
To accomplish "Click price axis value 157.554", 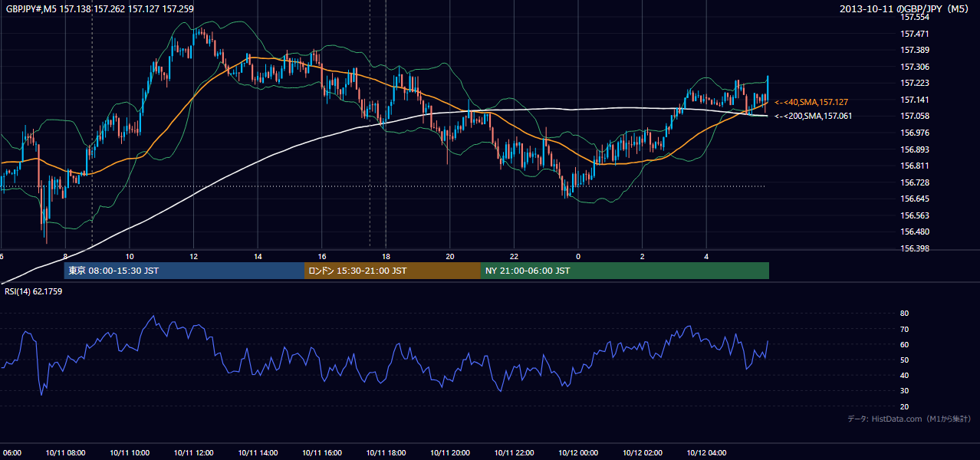I will click(x=915, y=18).
